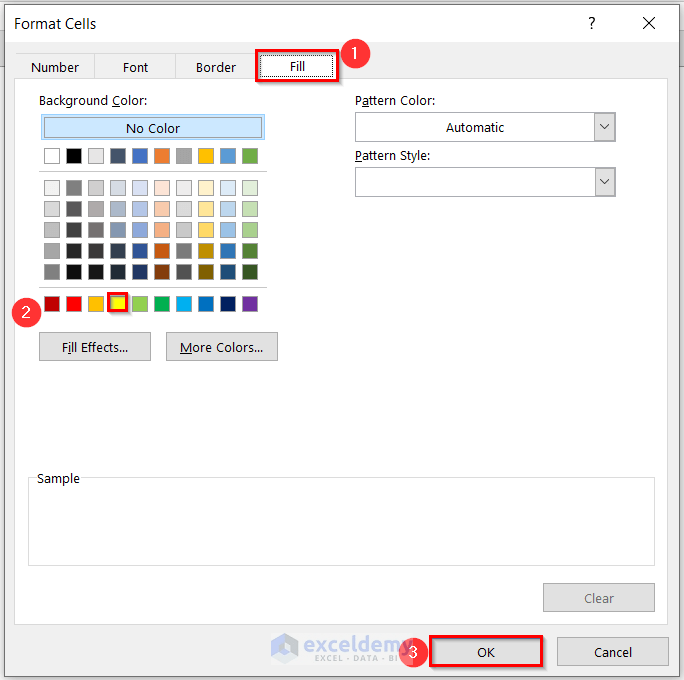Select light green standard color swatch
Screen dimensions: 684x680
click(x=140, y=304)
